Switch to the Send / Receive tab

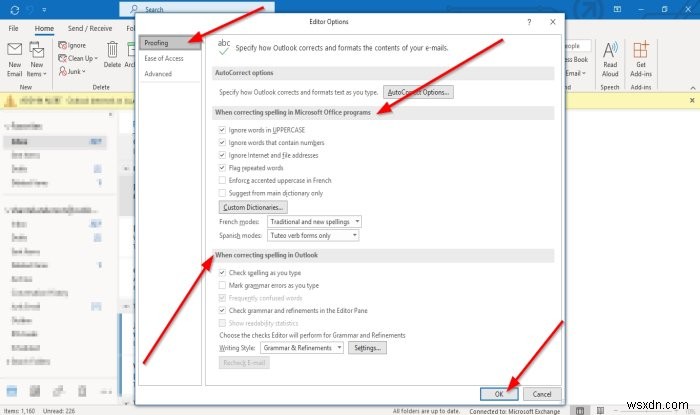[90, 28]
